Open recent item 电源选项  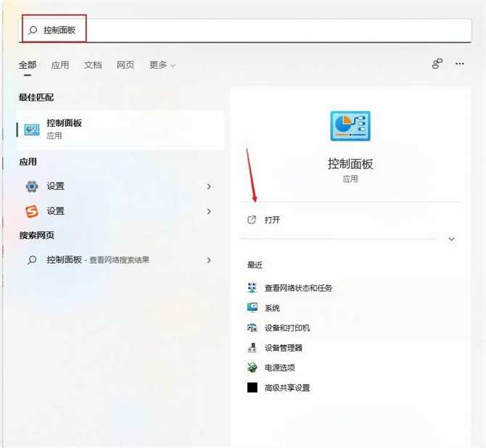click(279, 368)
